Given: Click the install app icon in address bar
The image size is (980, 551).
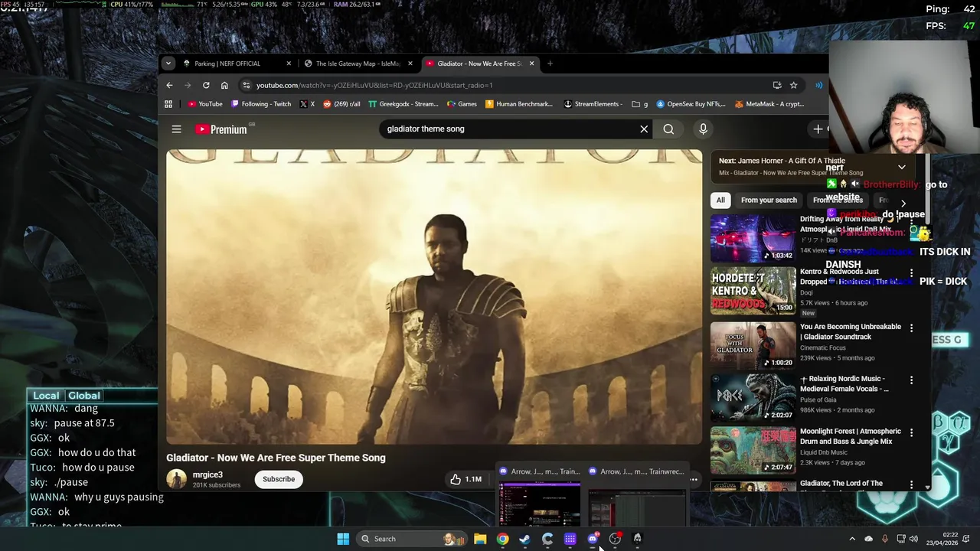Looking at the screenshot, I should click(x=777, y=85).
